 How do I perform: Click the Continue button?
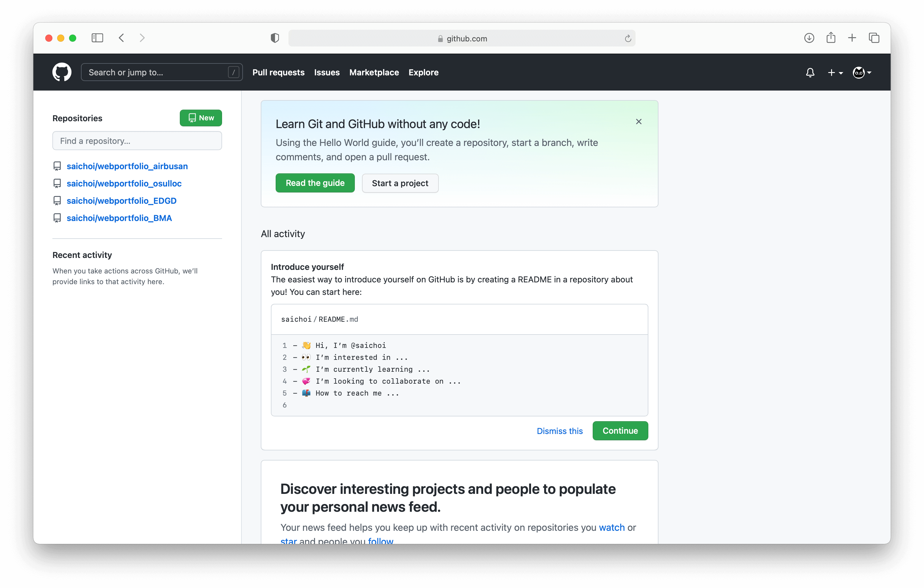click(x=620, y=431)
